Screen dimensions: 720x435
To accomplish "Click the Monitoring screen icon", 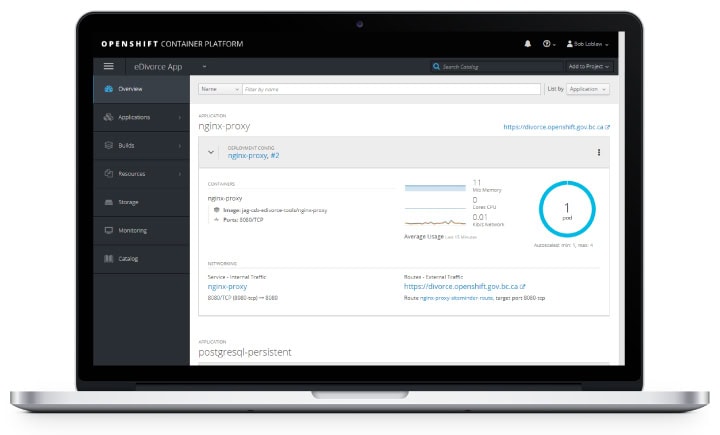I will [108, 230].
